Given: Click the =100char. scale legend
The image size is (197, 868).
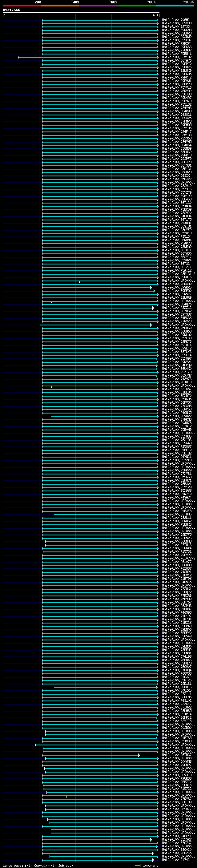Looking at the screenshot, I should (146, 866).
